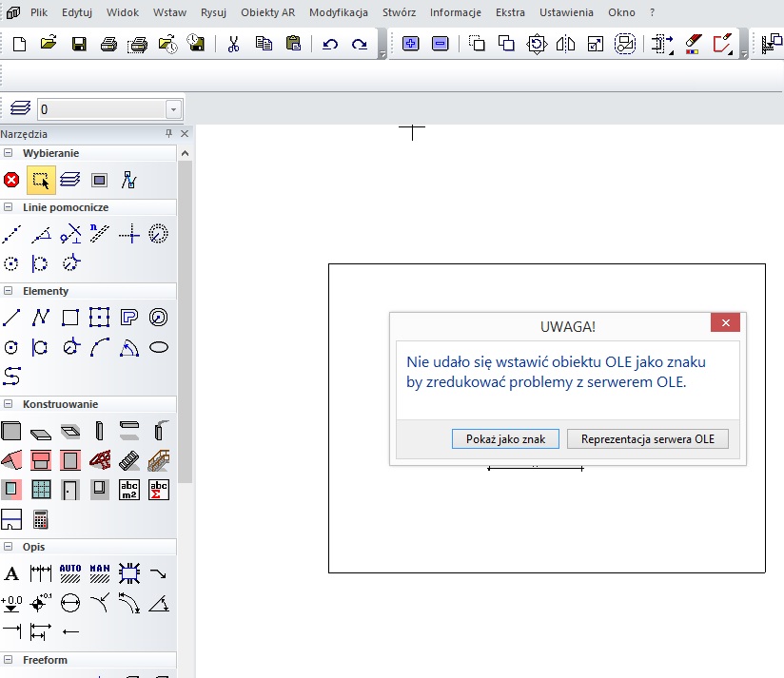Choose the ellipse tool in Elementy
The image size is (784, 678).
tap(159, 347)
